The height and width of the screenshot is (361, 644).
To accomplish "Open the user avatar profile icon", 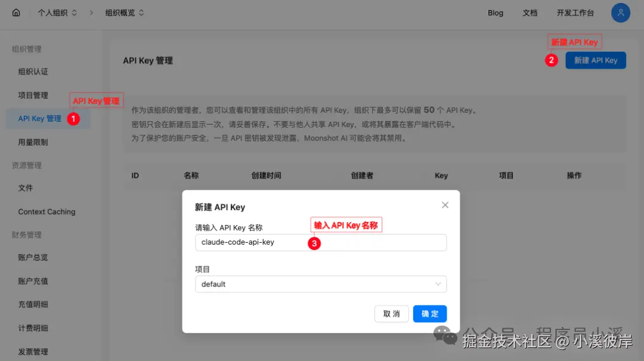I will (621, 13).
